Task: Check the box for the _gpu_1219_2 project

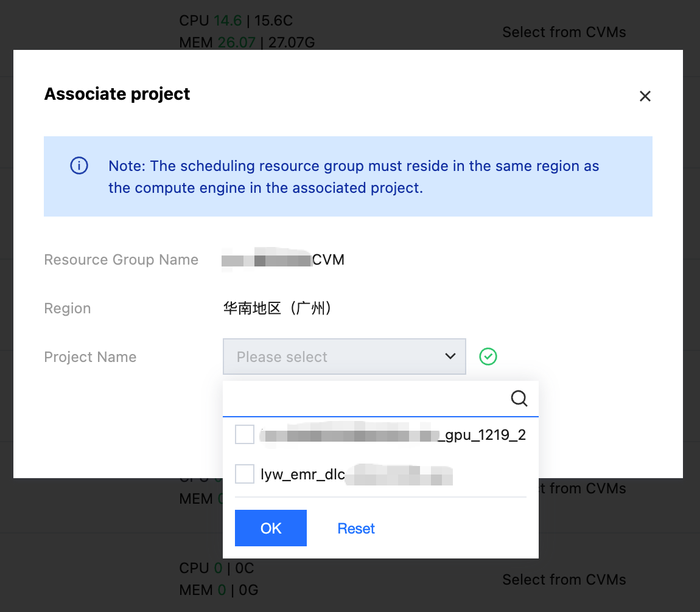Action: pyautogui.click(x=245, y=435)
